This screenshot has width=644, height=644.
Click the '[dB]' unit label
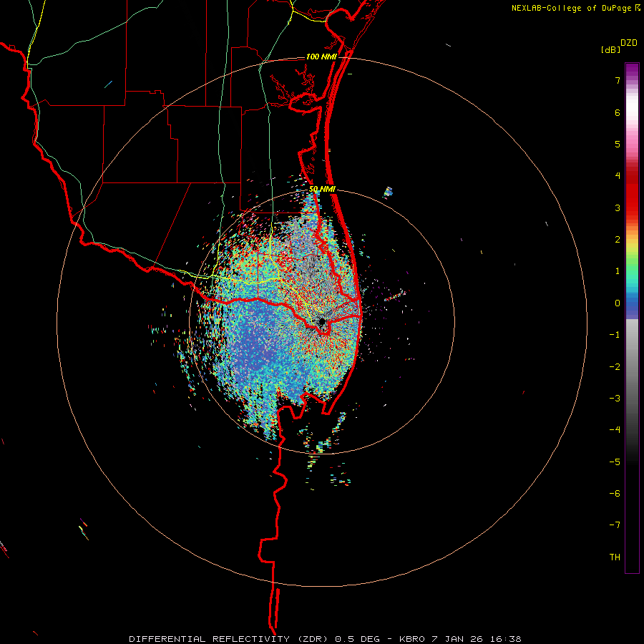click(x=611, y=49)
